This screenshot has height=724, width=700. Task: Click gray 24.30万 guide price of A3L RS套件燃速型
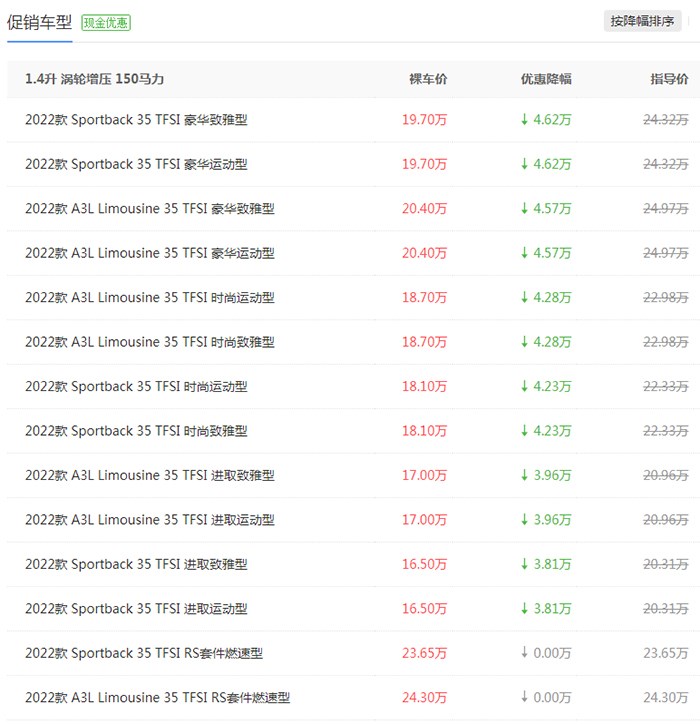coord(666,698)
